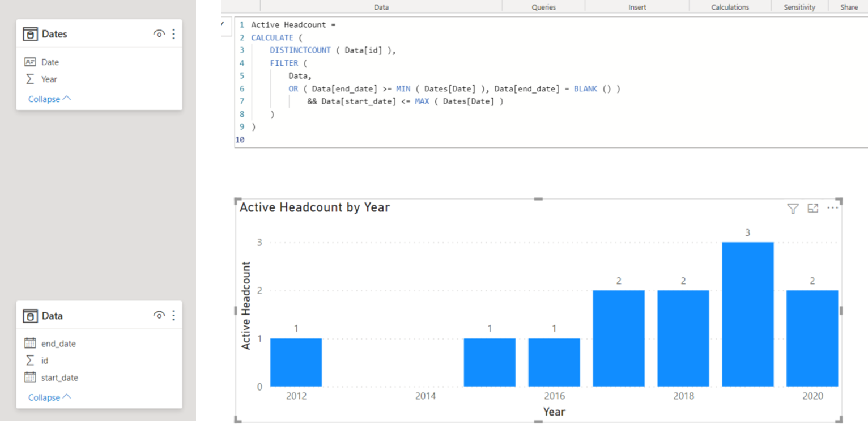Click the Data table header name
The height and width of the screenshot is (445, 868).
(x=52, y=316)
